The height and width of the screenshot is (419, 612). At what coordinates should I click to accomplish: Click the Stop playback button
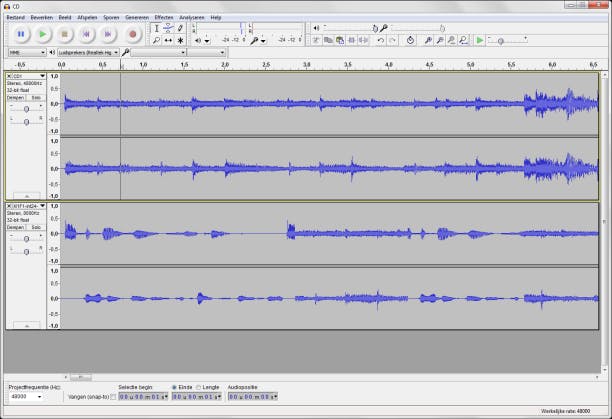[65, 35]
